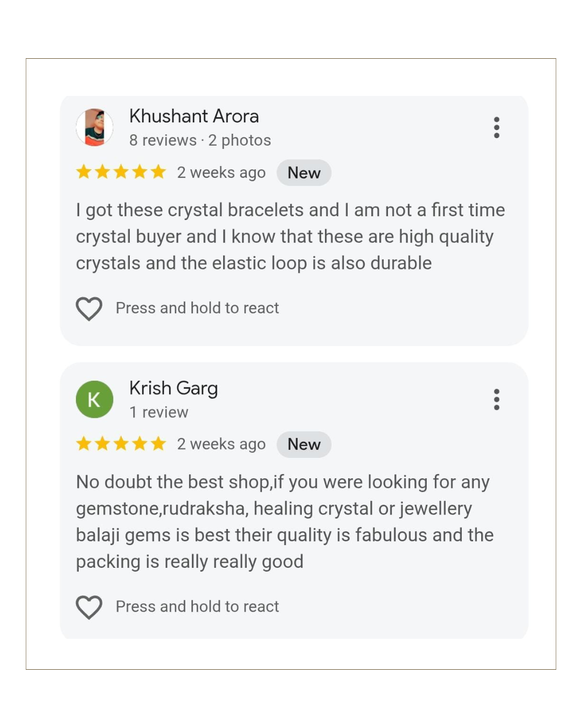Click the balaji gems review text
Viewport: 582px width, 728px height.
click(x=285, y=521)
